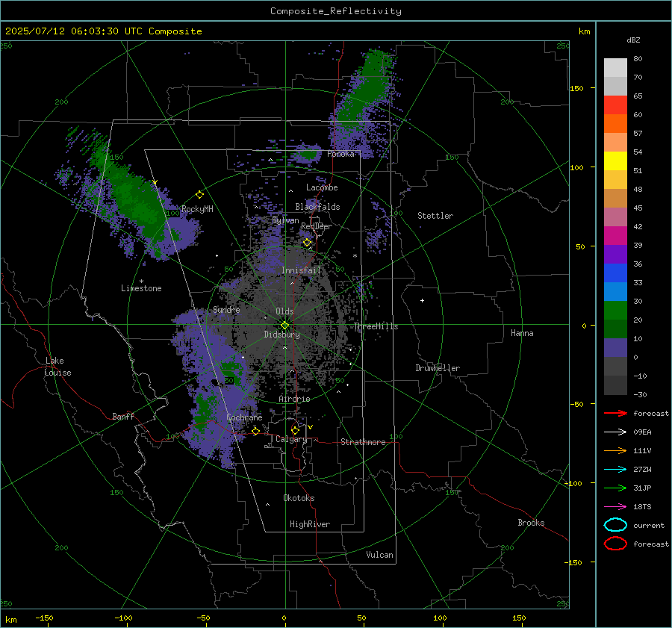Click the HighRiver label
Image resolution: width=672 pixels, height=628 pixels.
[x=310, y=524]
